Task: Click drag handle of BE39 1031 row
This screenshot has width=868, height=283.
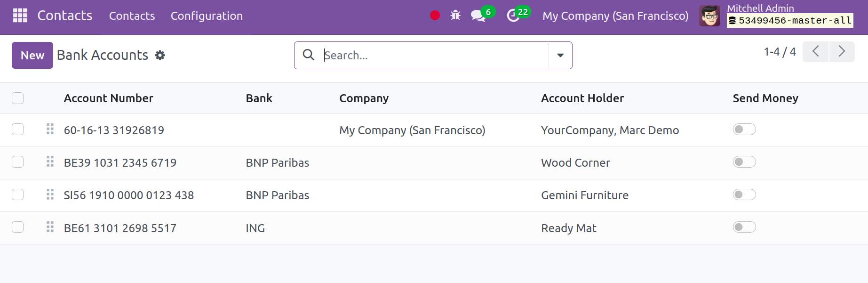Action: (50, 162)
